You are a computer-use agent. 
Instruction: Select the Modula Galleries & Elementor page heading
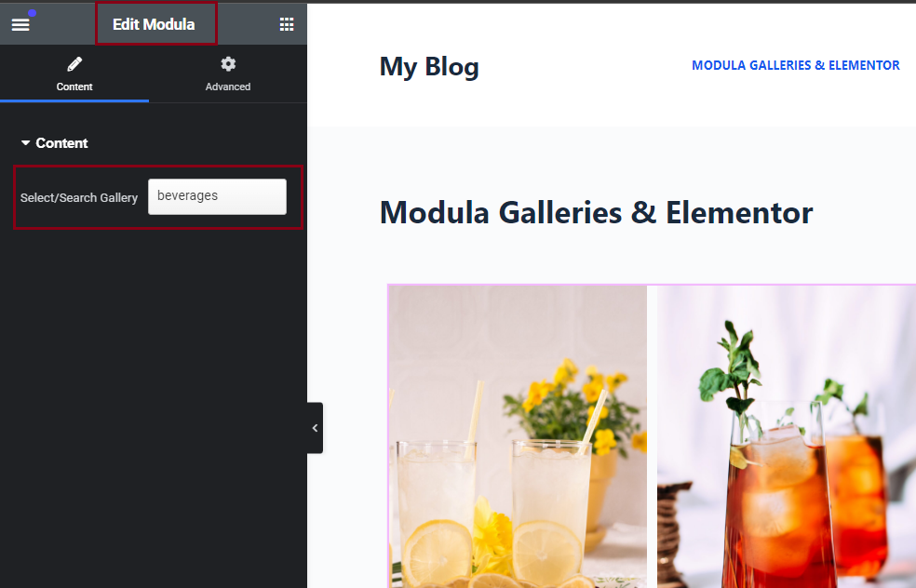(596, 212)
